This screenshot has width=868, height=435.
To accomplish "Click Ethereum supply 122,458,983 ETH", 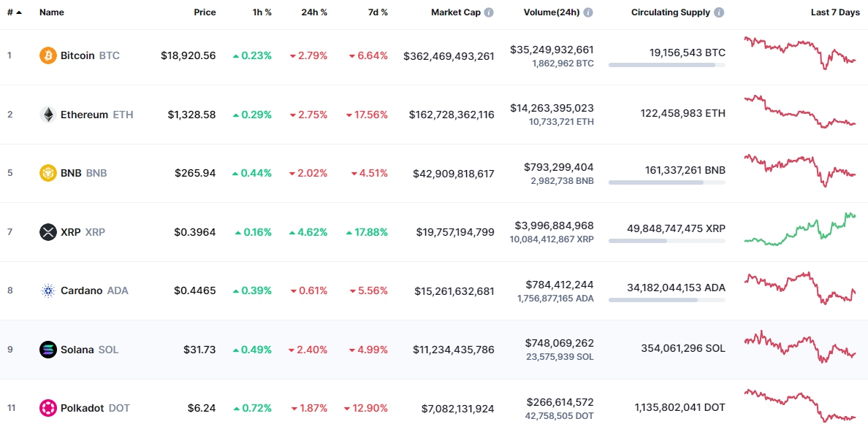I will tap(682, 113).
